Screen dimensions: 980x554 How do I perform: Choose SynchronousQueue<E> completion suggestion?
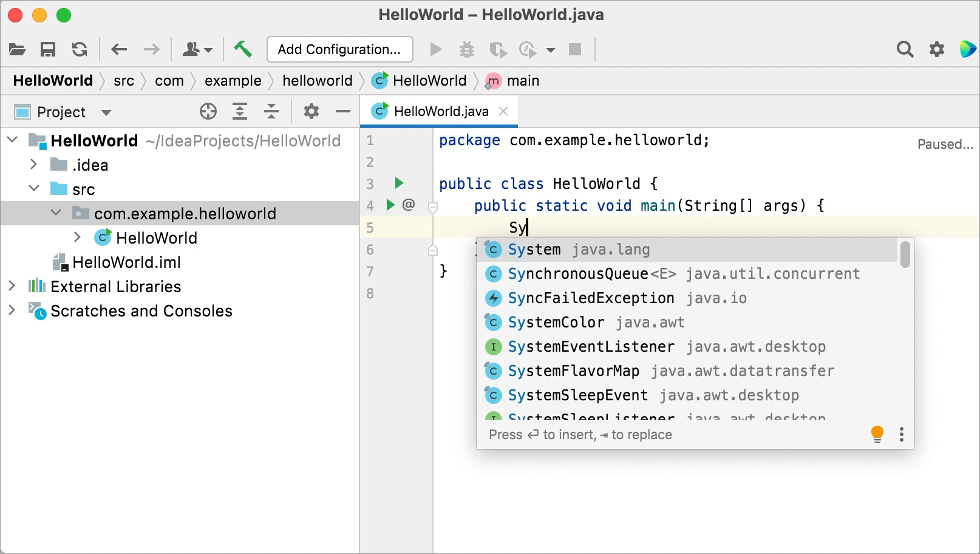click(687, 274)
